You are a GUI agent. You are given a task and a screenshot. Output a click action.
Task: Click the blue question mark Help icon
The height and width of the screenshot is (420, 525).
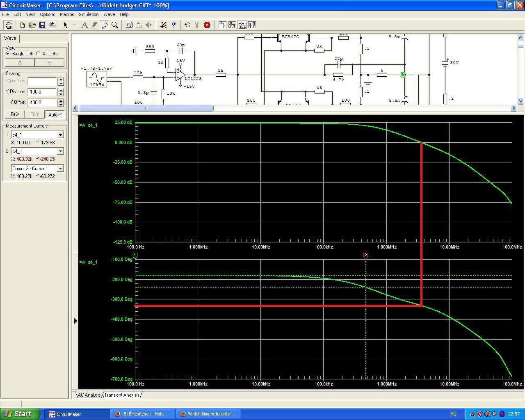pos(173,25)
